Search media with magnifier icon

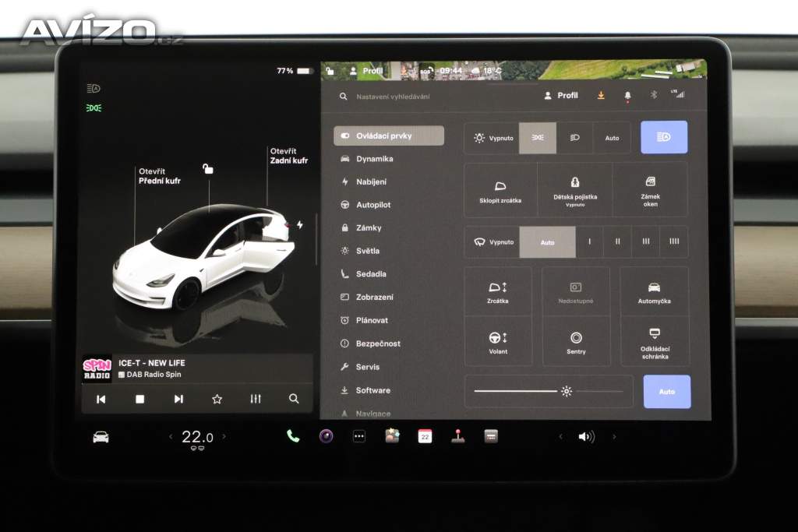pyautogui.click(x=294, y=399)
